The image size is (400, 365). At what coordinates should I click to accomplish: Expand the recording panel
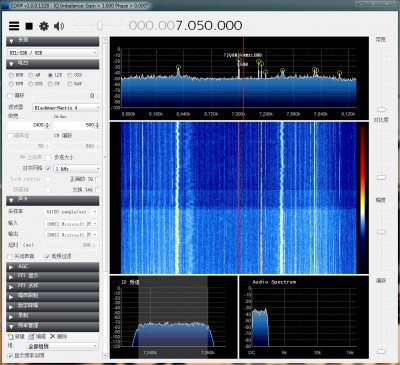(x=53, y=316)
